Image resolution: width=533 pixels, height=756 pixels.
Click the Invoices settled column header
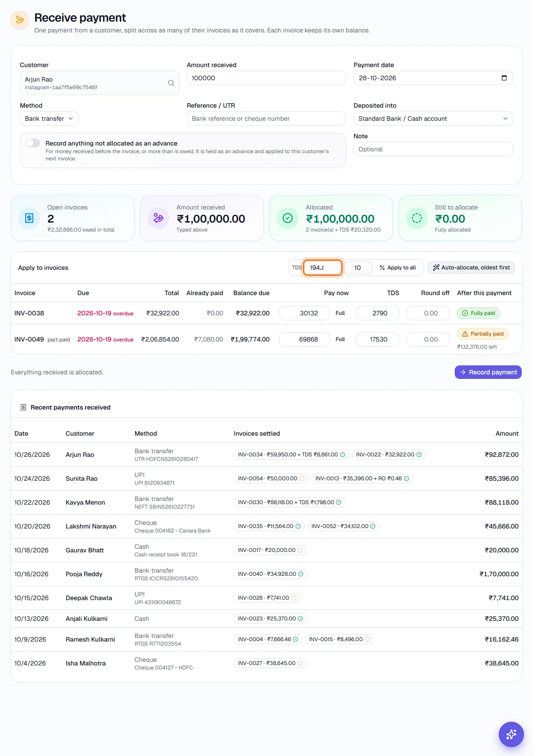coord(257,433)
